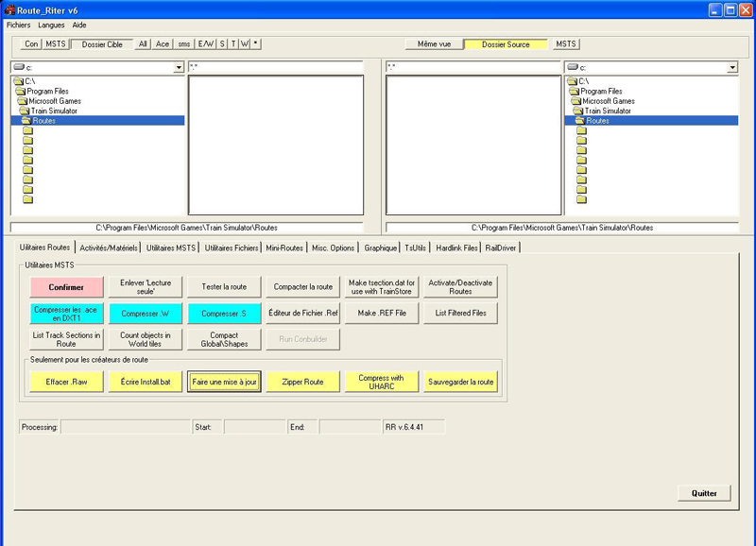Open the right drive selection dropdown
The width and height of the screenshot is (756, 546).
point(732,67)
